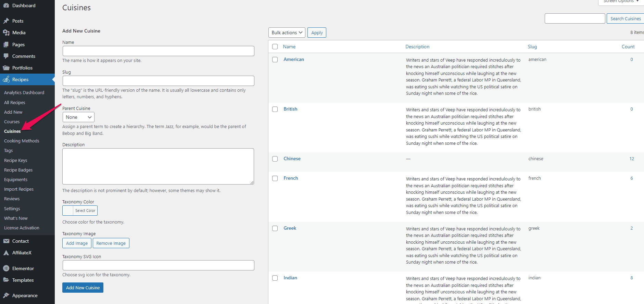Check the Greek cuisine checkbox

tap(275, 228)
